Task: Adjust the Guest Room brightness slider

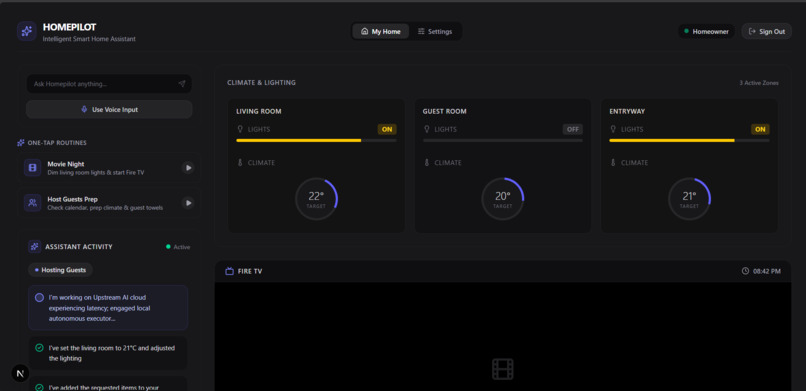Action: (503, 140)
